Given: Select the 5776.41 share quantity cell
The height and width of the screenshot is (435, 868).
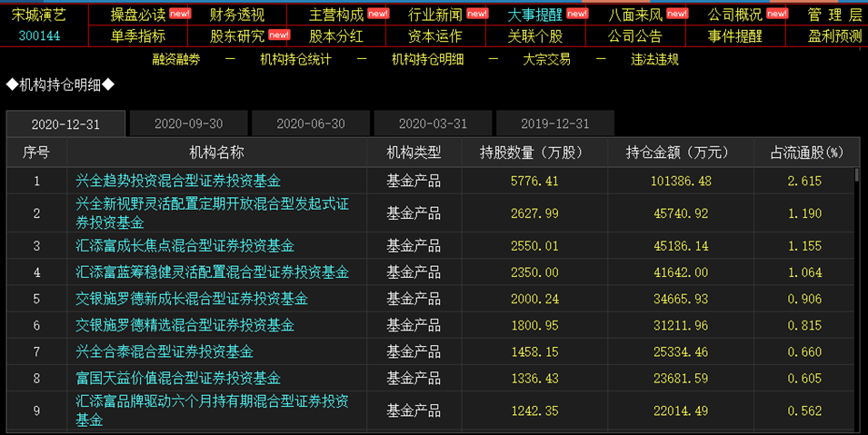Looking at the screenshot, I should point(534,181).
